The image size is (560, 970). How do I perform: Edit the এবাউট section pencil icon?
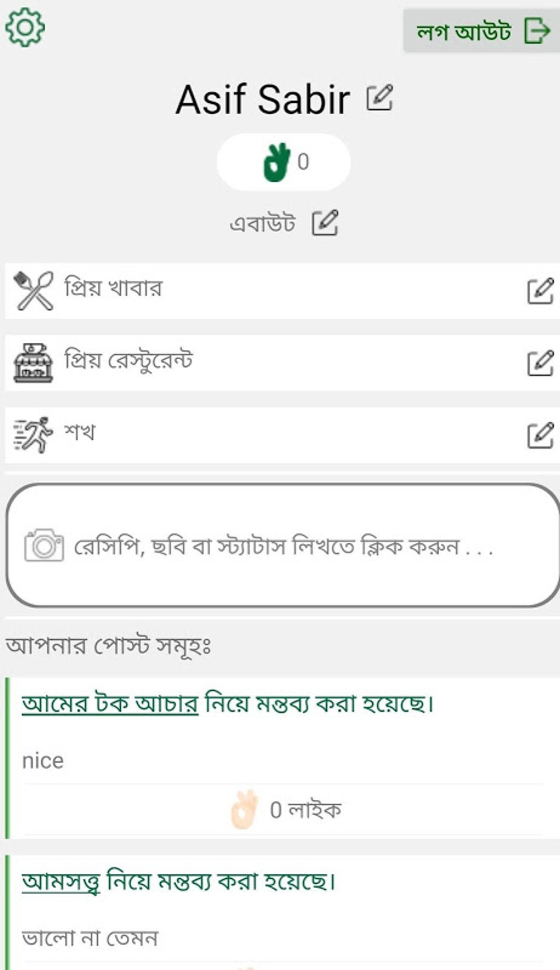coord(325,223)
